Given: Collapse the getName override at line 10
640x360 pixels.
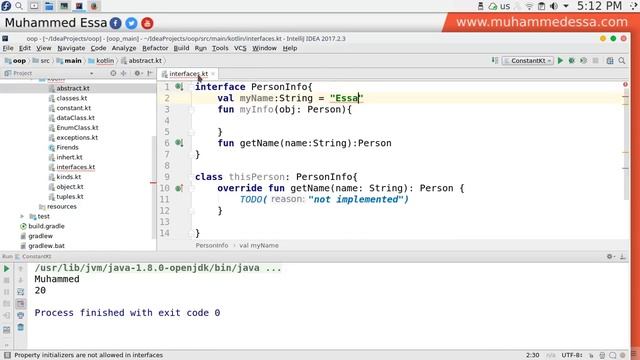Looking at the screenshot, I should click(x=191, y=188).
